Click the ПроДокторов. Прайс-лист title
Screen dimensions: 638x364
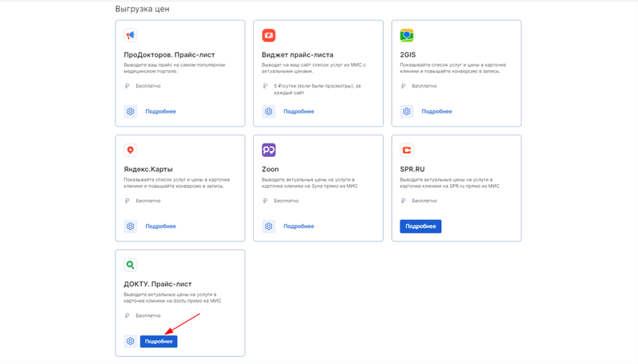coord(169,54)
